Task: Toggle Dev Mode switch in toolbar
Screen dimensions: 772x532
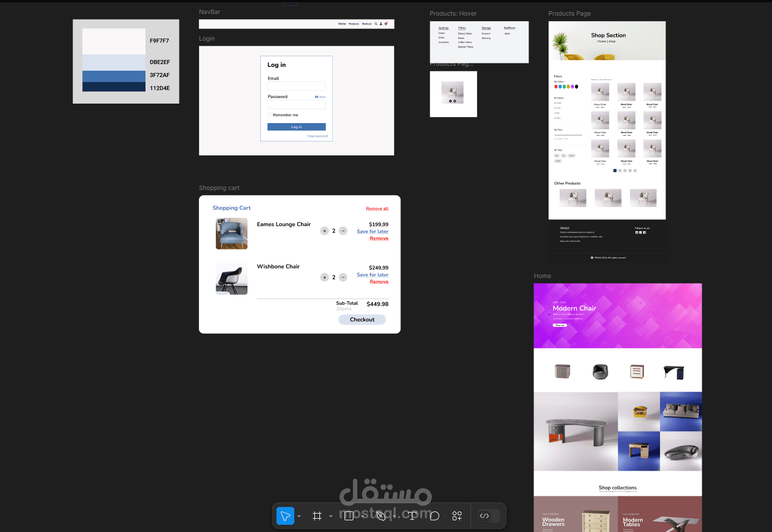Action: pyautogui.click(x=489, y=516)
